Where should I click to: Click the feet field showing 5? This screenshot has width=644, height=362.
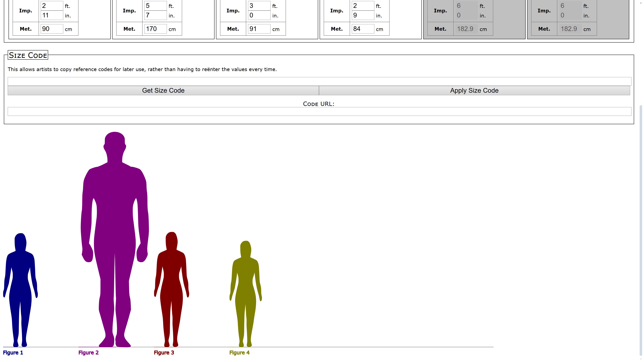155,6
